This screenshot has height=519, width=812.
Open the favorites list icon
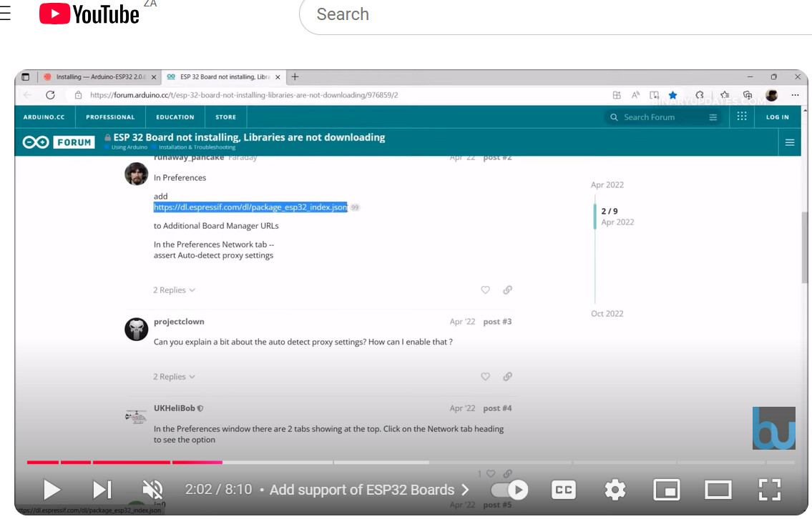725,95
